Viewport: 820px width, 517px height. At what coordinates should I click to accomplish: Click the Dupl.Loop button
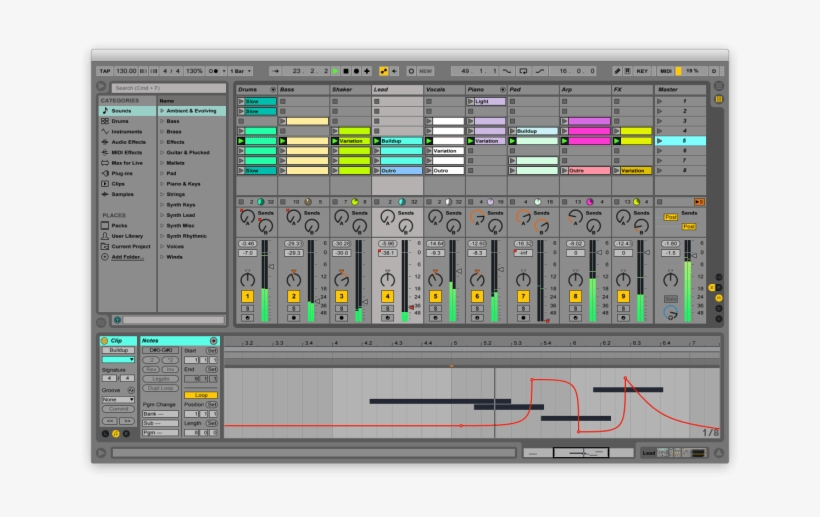coord(161,388)
